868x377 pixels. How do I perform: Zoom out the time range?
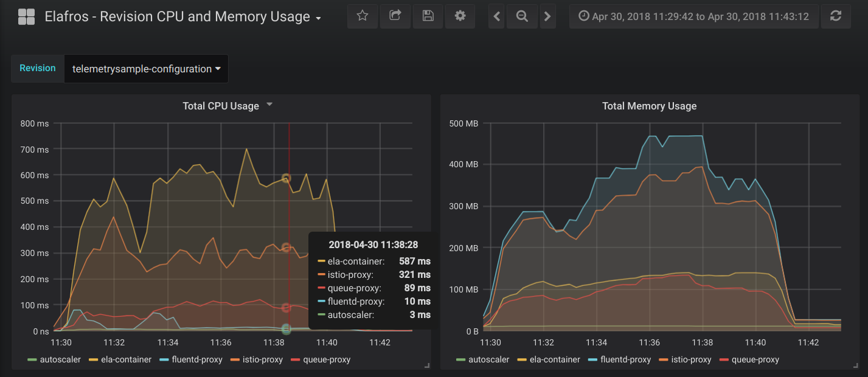point(522,16)
